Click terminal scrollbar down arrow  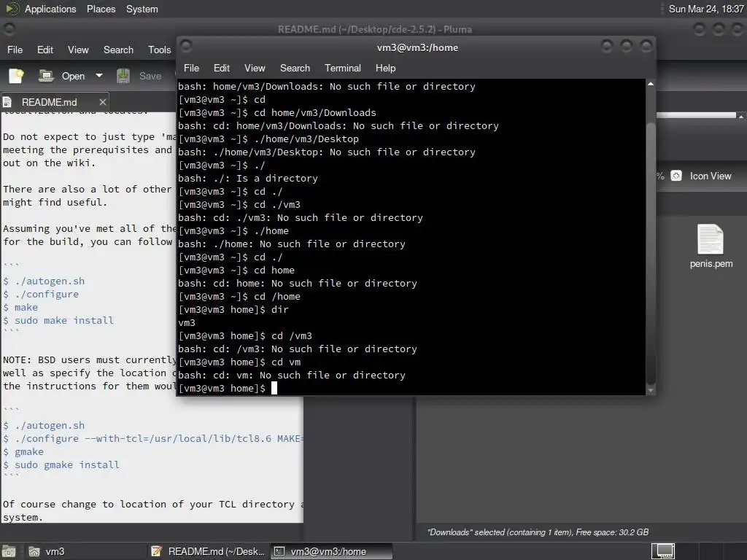[650, 391]
